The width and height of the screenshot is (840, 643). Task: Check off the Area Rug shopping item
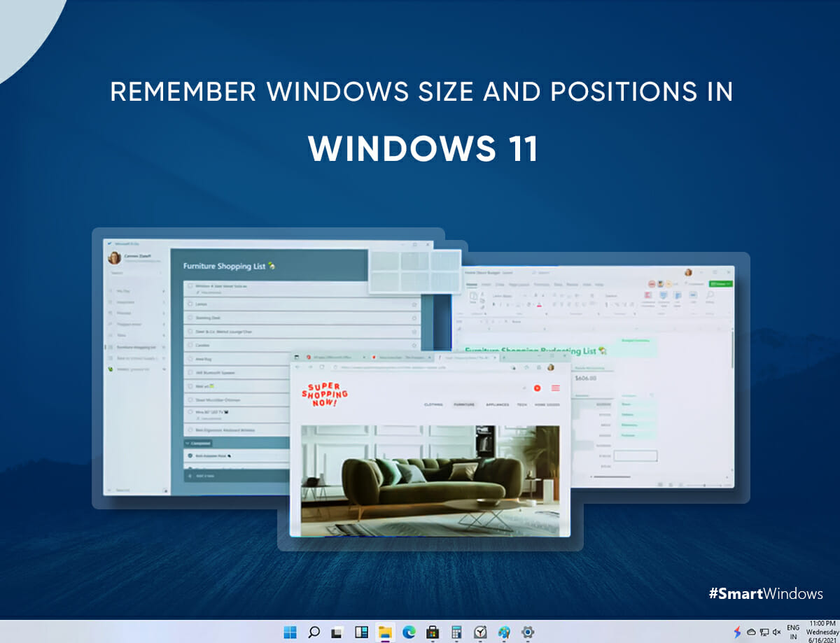coord(190,359)
